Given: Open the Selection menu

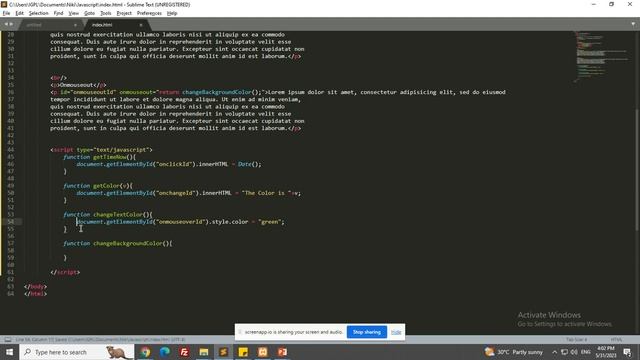Looking at the screenshot, I should (x=38, y=13).
